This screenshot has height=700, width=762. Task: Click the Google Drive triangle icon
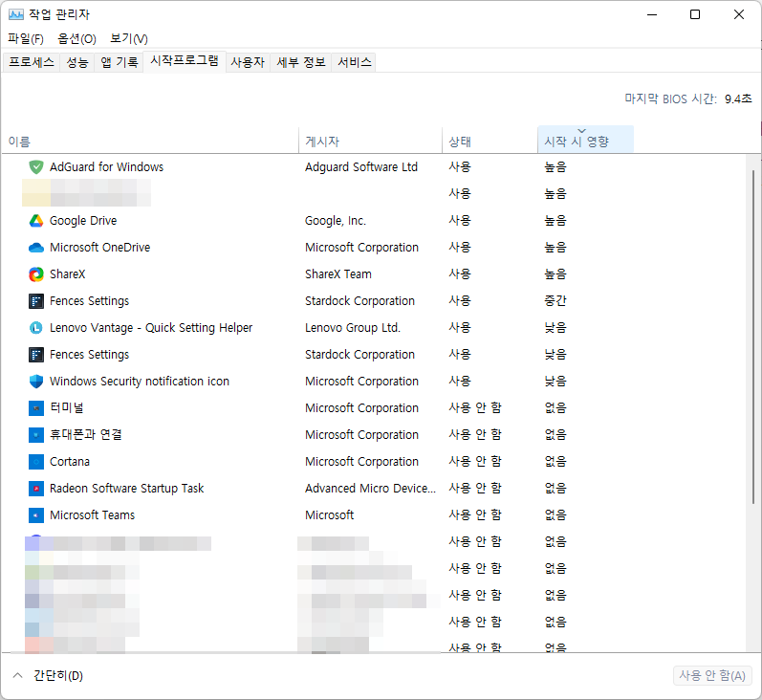[x=36, y=221]
